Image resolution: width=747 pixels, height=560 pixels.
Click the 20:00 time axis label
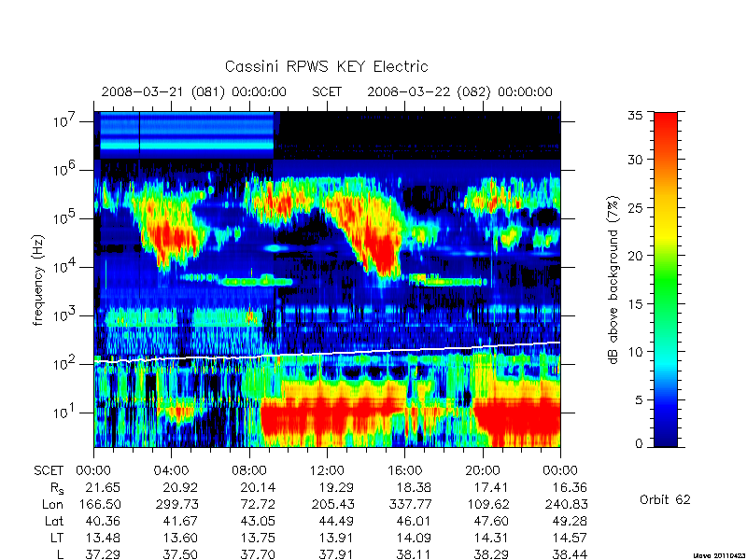(482, 471)
